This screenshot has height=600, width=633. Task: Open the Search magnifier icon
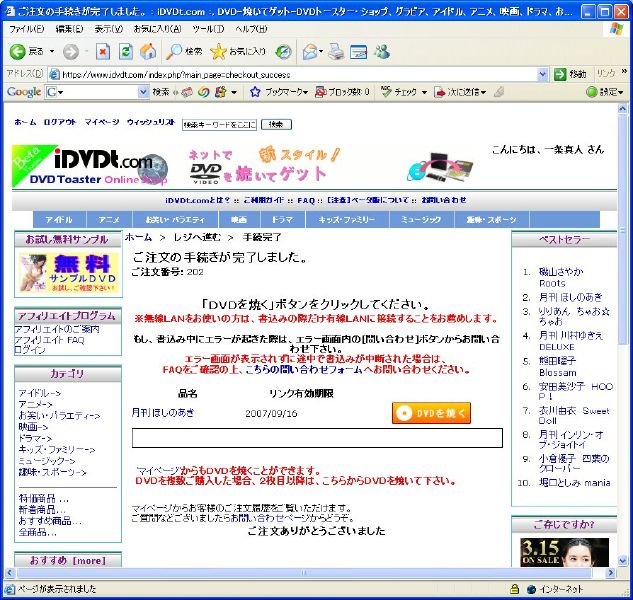pyautogui.click(x=174, y=52)
